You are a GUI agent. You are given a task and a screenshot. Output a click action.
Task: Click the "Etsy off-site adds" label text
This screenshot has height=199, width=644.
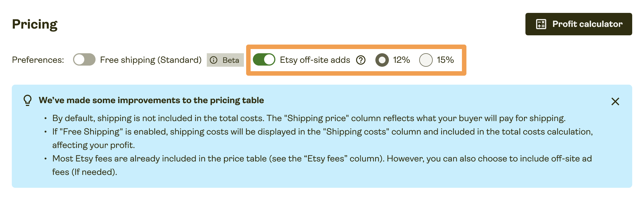pos(315,60)
